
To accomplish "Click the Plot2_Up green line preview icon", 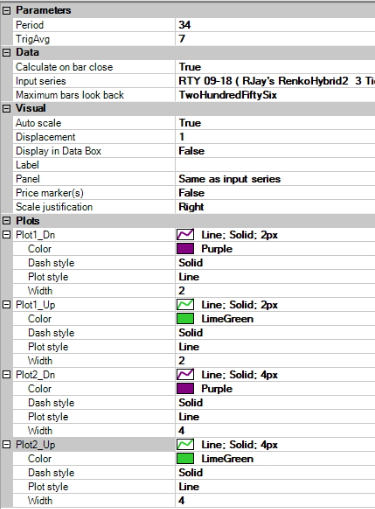I will point(185,445).
